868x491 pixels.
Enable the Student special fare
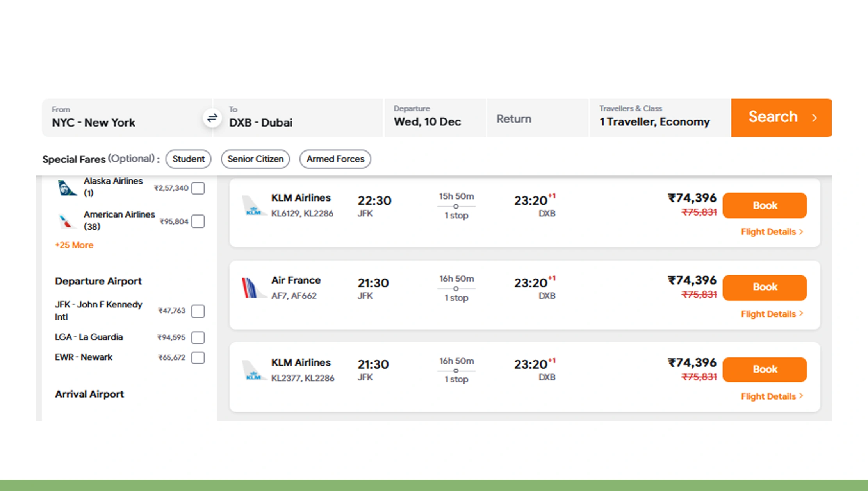tap(188, 159)
